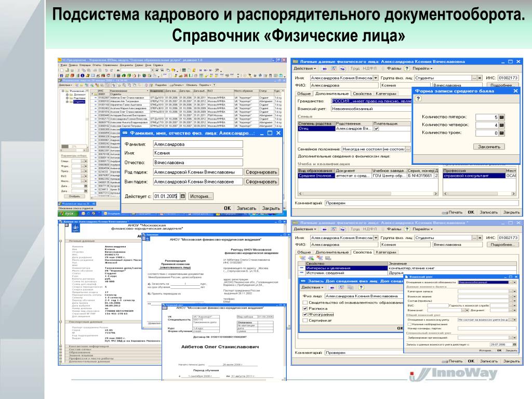The image size is (532, 399).
Task: Switch to Категории tab in upper Личные данные
Action: 386,94
